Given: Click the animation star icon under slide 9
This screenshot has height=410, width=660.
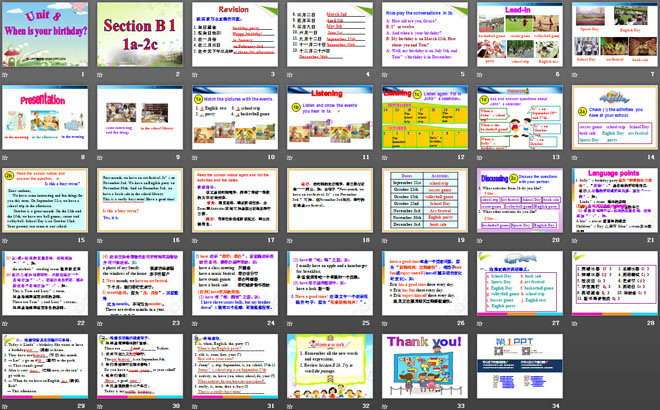Looking at the screenshot, I should [x=100, y=157].
